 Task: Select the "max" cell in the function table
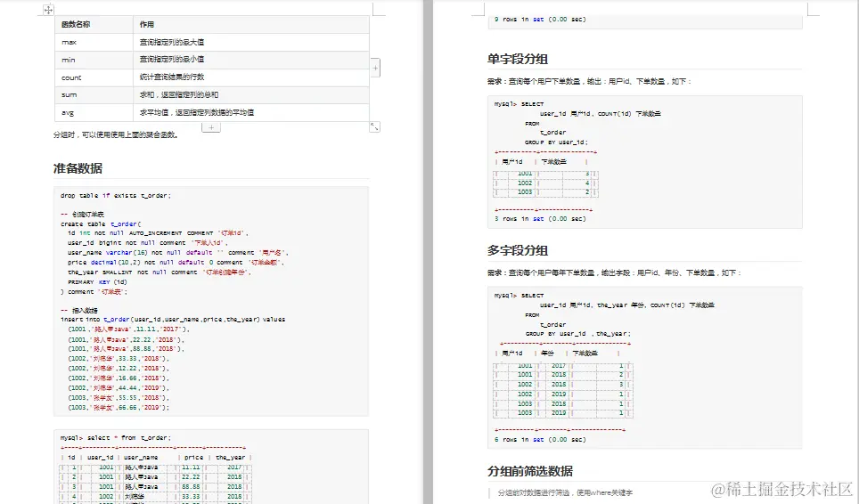point(94,42)
